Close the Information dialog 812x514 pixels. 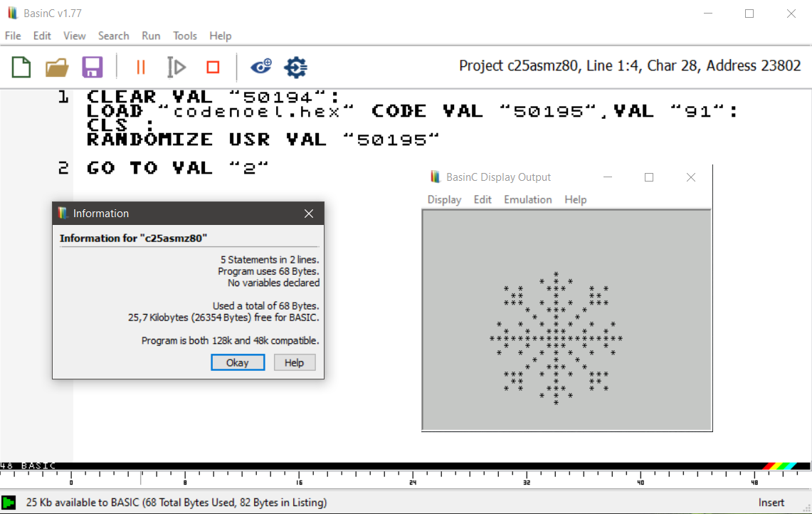click(x=309, y=214)
